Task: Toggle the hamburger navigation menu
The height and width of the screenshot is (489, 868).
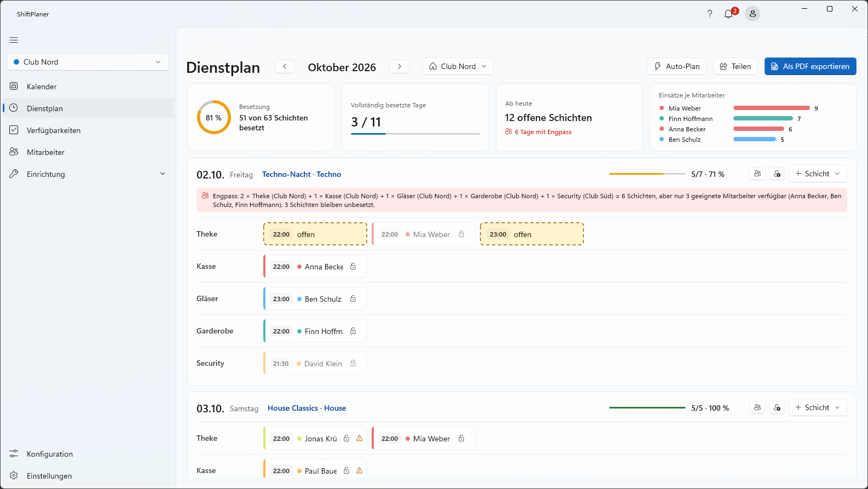Action: (x=14, y=40)
